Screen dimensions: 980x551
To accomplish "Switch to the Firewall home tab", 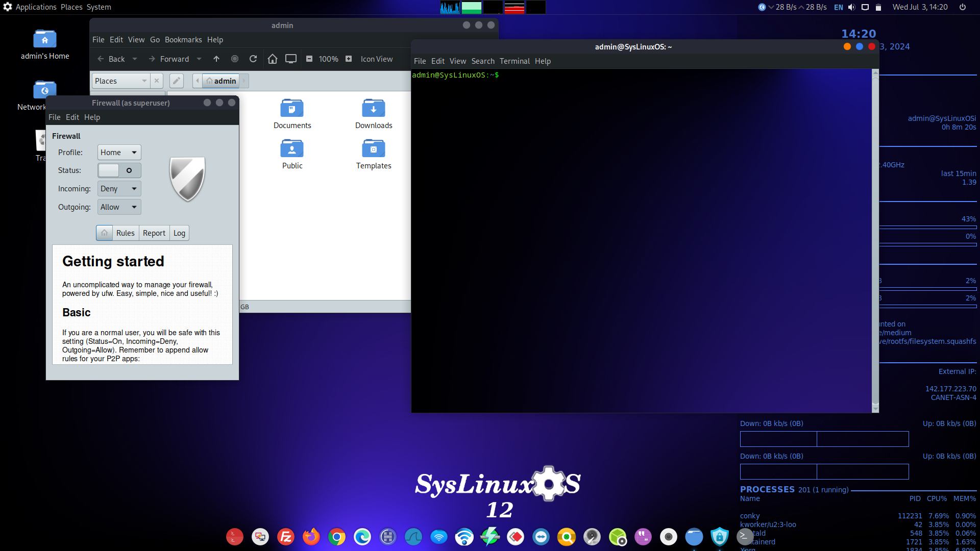I will [x=104, y=233].
